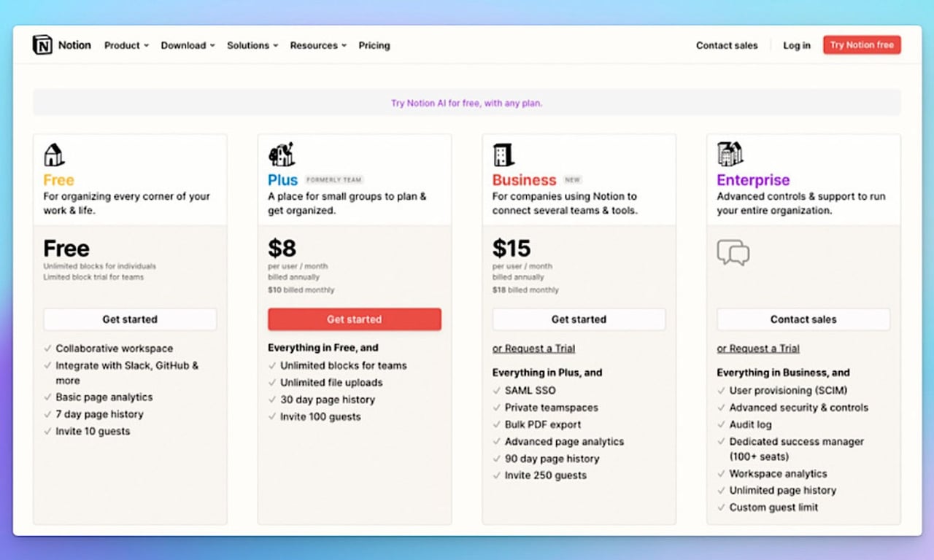Click the $8 price on Plus
This screenshot has width=934, height=560.
click(282, 249)
